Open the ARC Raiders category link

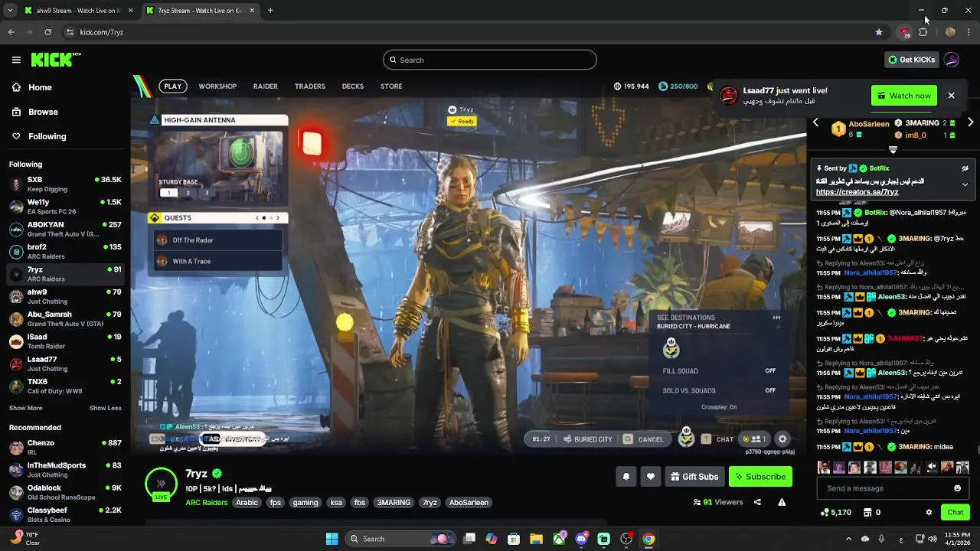[x=205, y=503]
